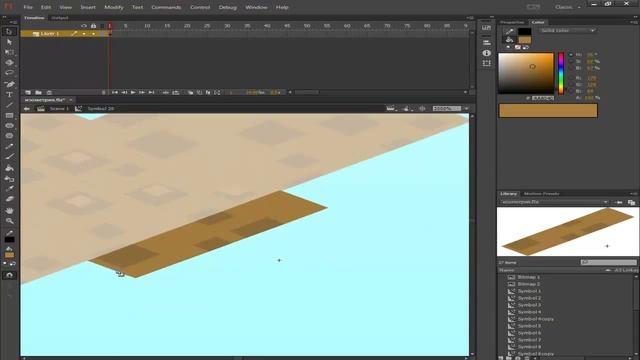Select Symbol 3 in Library
This screenshot has height=360, width=640.
[529, 305]
